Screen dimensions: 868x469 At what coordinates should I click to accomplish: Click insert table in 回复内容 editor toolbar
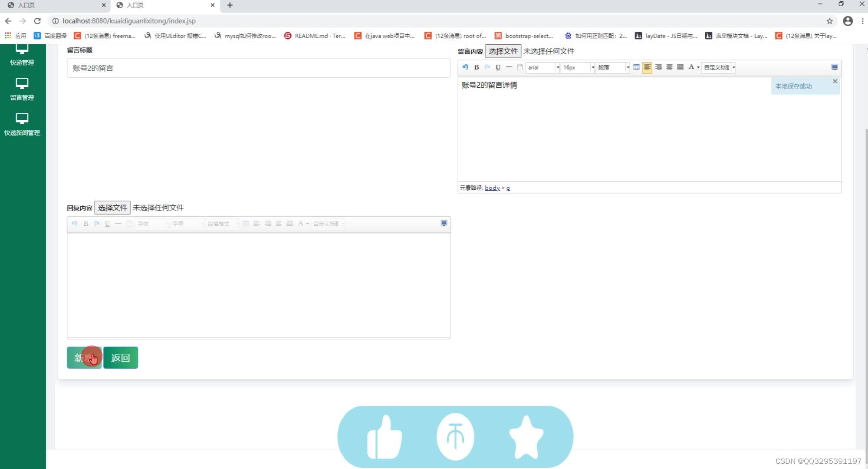pos(246,223)
